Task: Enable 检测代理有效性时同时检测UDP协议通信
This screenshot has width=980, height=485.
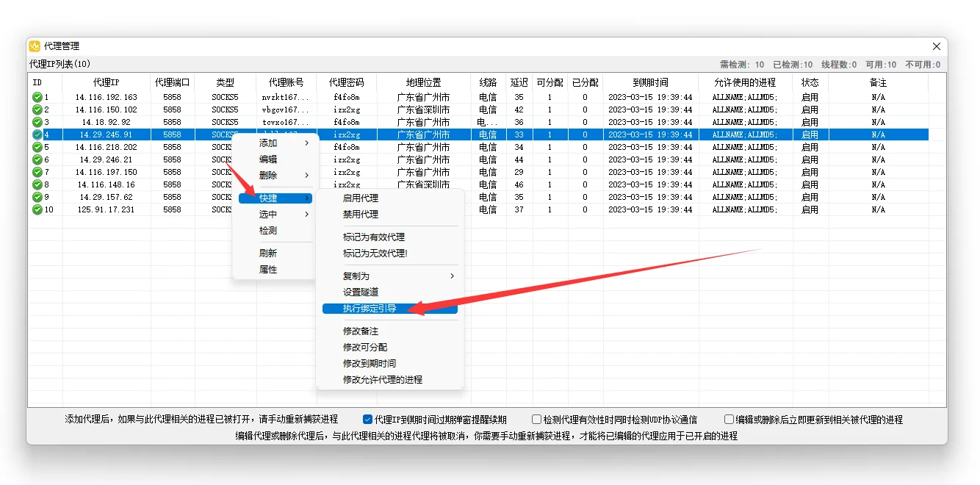Action: click(x=536, y=419)
